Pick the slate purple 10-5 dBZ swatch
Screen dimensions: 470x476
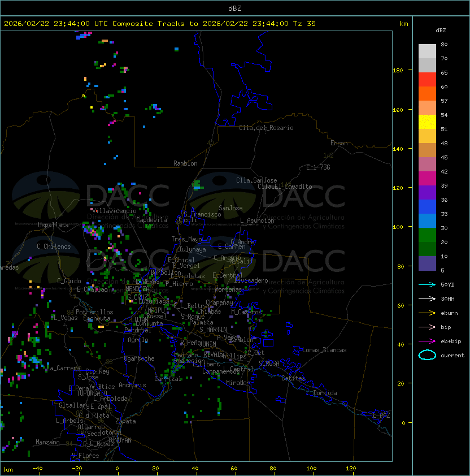tap(427, 263)
